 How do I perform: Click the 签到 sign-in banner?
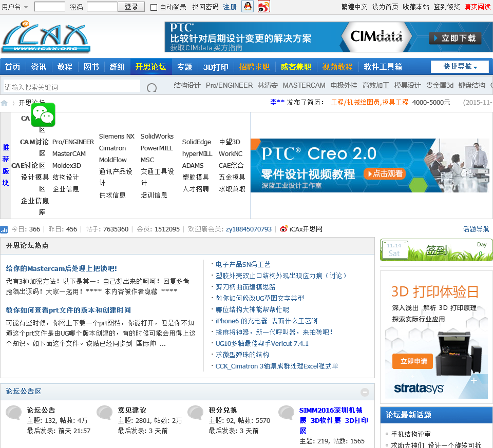click(x=437, y=250)
